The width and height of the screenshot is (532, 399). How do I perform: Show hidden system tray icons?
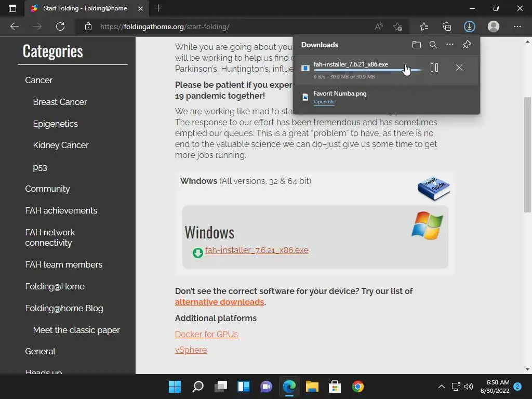coord(441,387)
